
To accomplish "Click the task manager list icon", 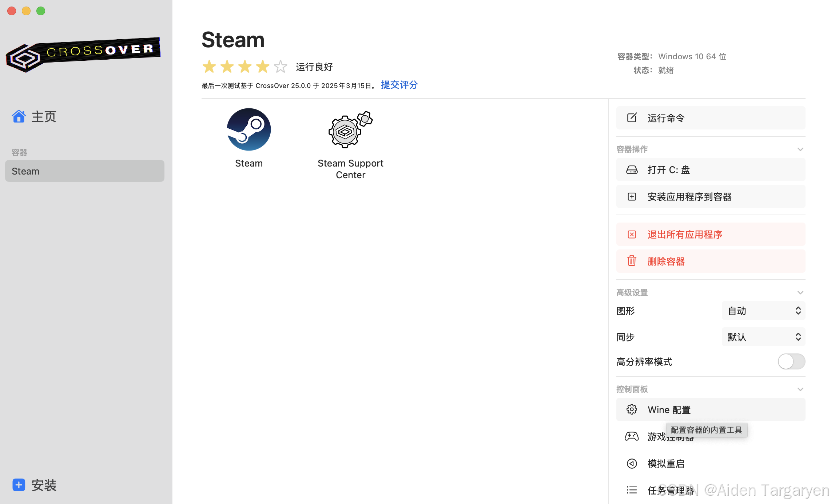I will coord(632,490).
